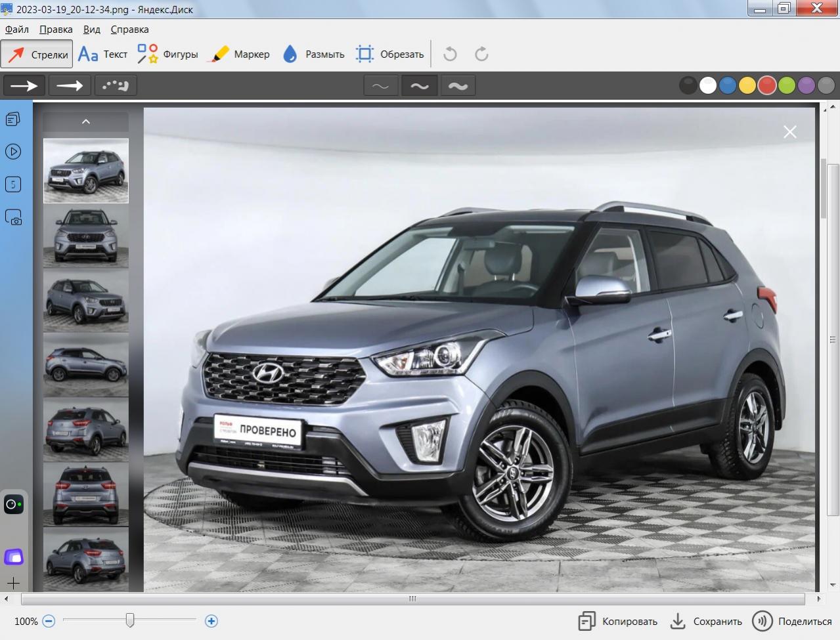The image size is (840, 640).
Task: Close the car photo viewer with X
Action: pos(790,132)
